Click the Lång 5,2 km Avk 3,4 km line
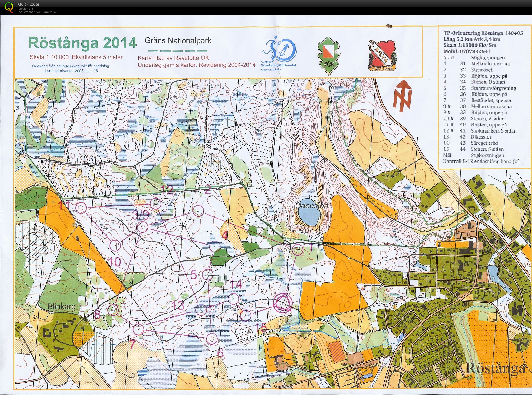 (x=472, y=39)
